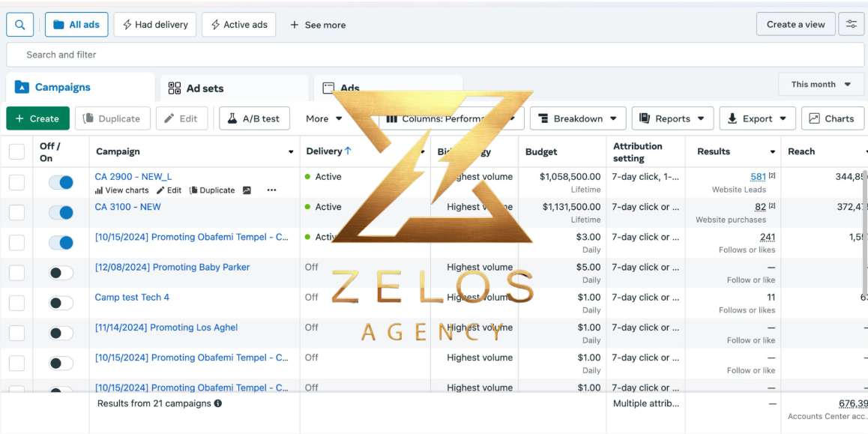The image size is (868, 434).
Task: Click the pencil Edit icon under CA 2900
Action: tap(160, 190)
